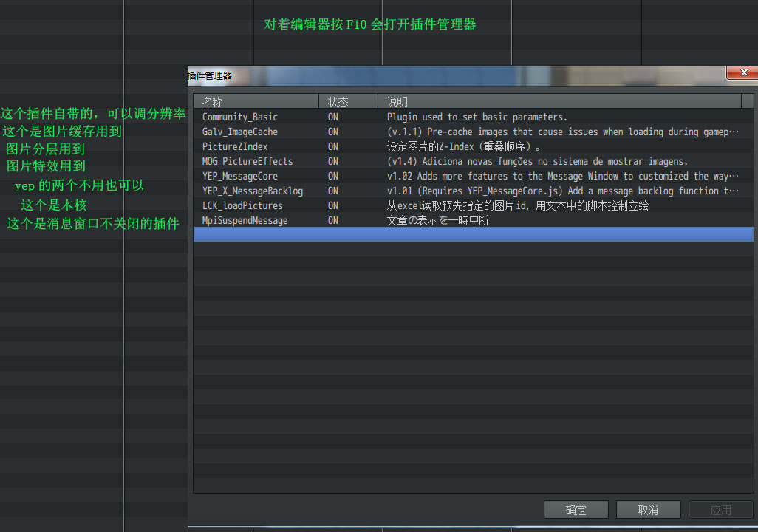Click the 应用 apply button

pyautogui.click(x=721, y=510)
